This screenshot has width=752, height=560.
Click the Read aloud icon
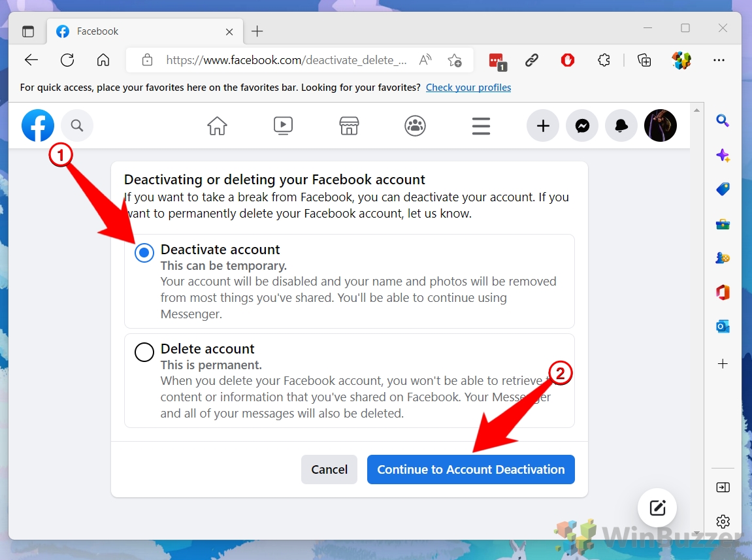425,60
